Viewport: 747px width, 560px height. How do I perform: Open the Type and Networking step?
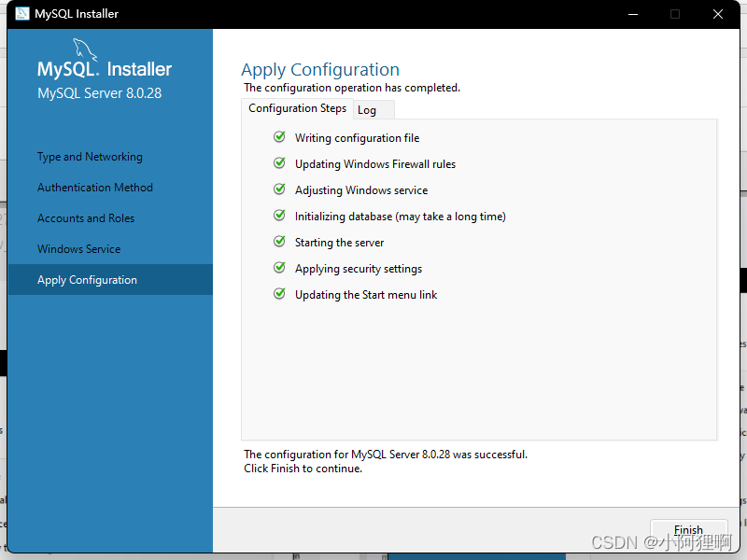90,157
